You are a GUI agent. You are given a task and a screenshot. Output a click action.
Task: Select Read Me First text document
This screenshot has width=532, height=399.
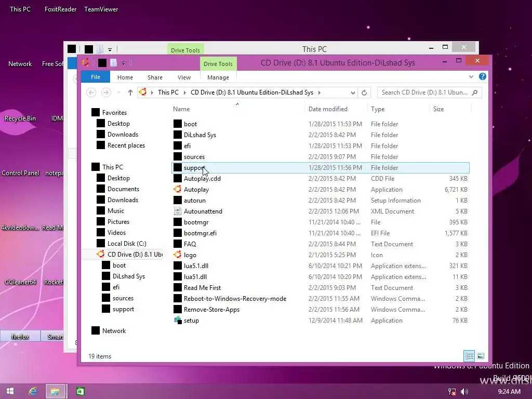point(202,287)
